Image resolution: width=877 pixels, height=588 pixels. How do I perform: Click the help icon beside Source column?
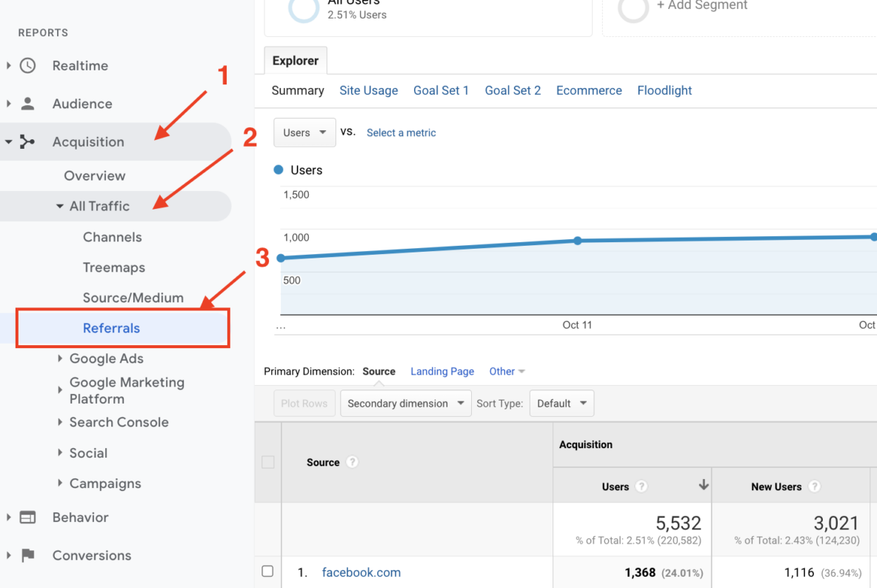(351, 461)
